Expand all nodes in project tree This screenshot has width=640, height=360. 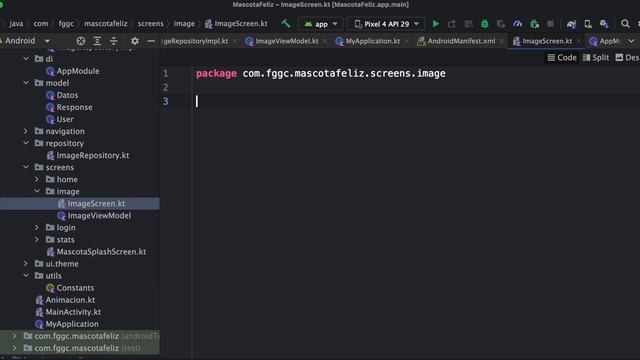point(97,41)
